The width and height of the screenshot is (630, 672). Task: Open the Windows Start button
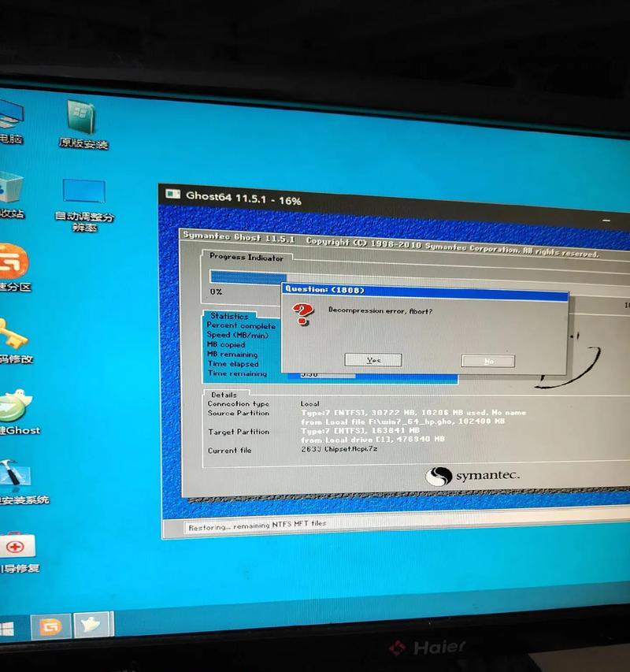pos(7,629)
